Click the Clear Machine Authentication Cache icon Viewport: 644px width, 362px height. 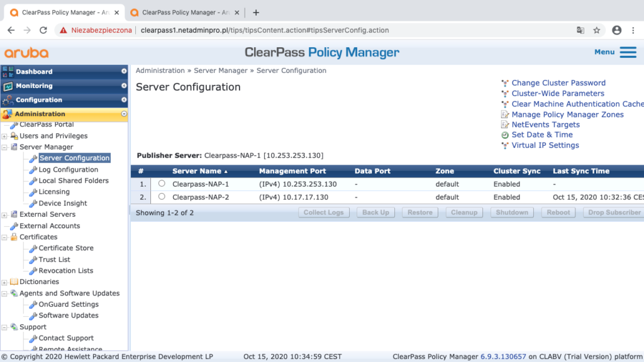pyautogui.click(x=505, y=104)
